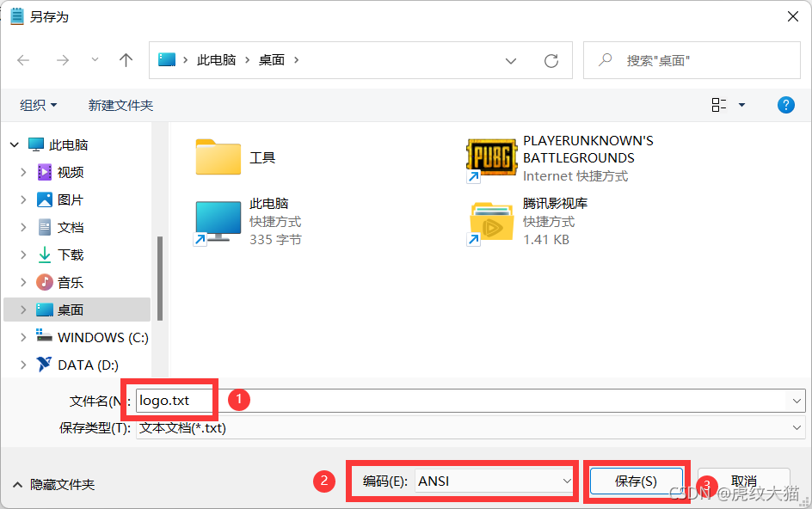Screen dimensions: 812x509
Task: Expand the 下载 tree node
Action: tap(23, 254)
